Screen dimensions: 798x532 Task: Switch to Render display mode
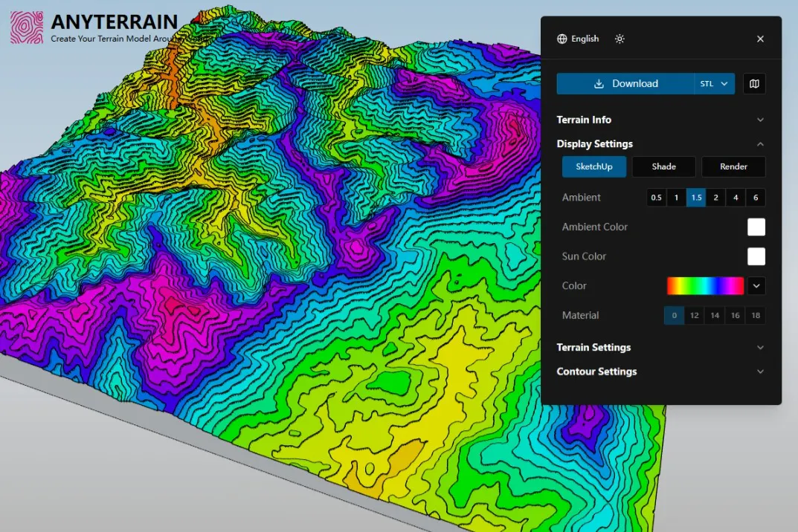click(x=733, y=167)
